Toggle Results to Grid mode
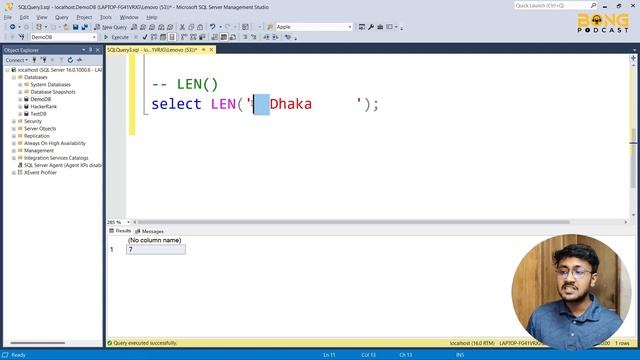640x360 pixels. (x=224, y=37)
